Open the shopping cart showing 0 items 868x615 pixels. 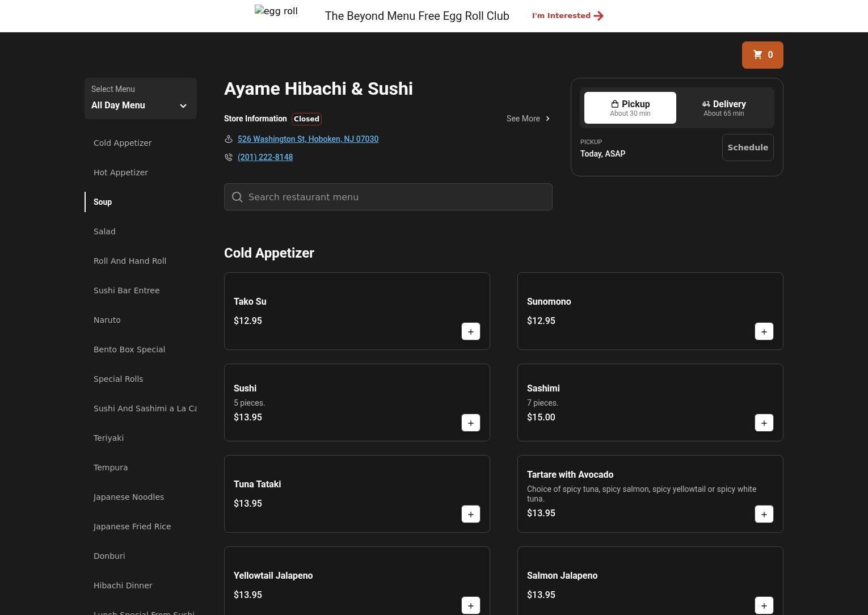tap(762, 55)
